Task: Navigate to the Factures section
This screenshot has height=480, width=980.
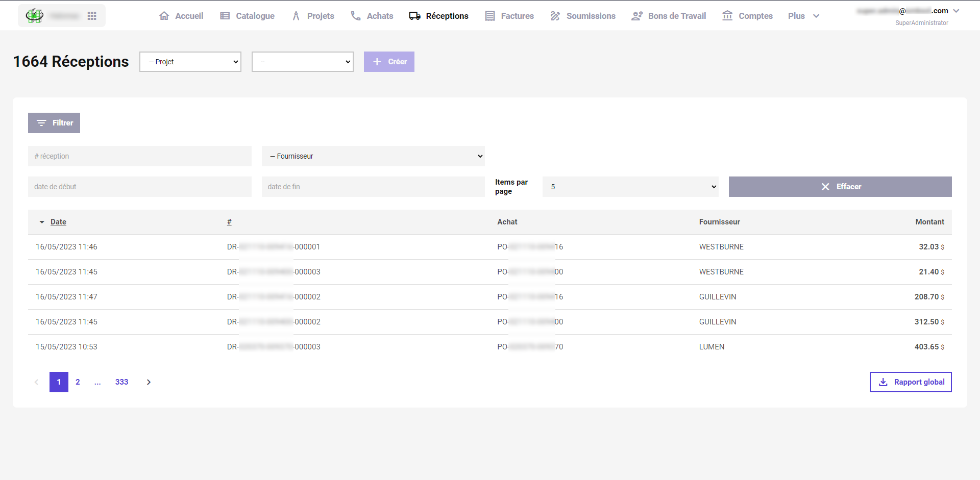Action: click(x=518, y=16)
